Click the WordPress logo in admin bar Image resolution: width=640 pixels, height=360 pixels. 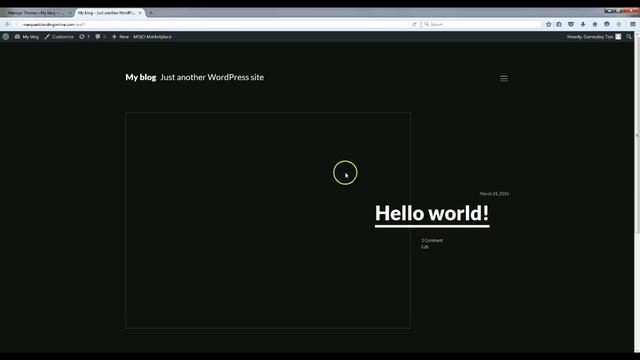pos(6,37)
